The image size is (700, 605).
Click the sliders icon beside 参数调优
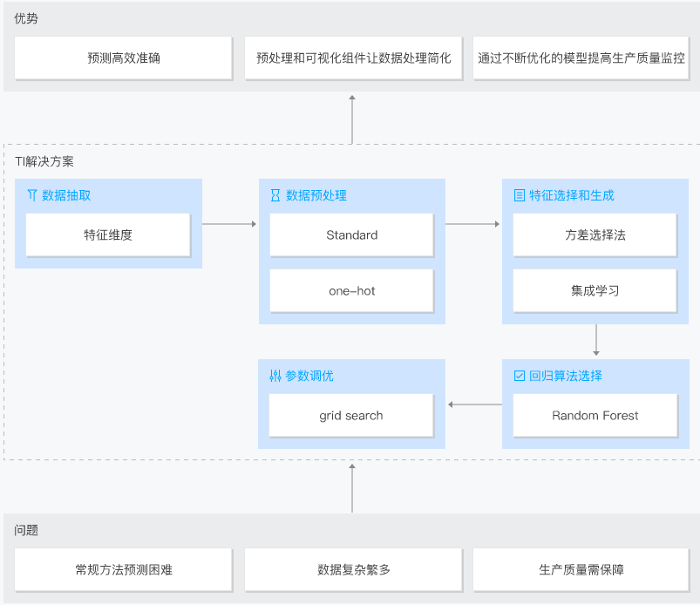(275, 376)
